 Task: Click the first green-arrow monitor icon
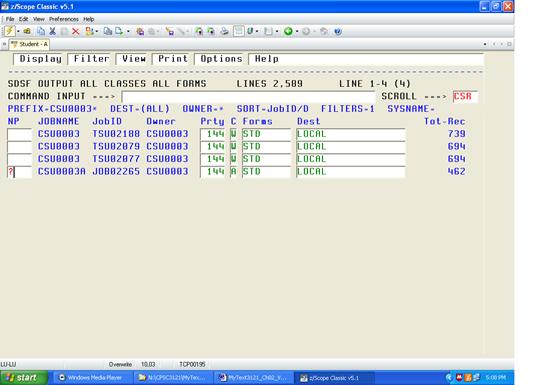199,32
